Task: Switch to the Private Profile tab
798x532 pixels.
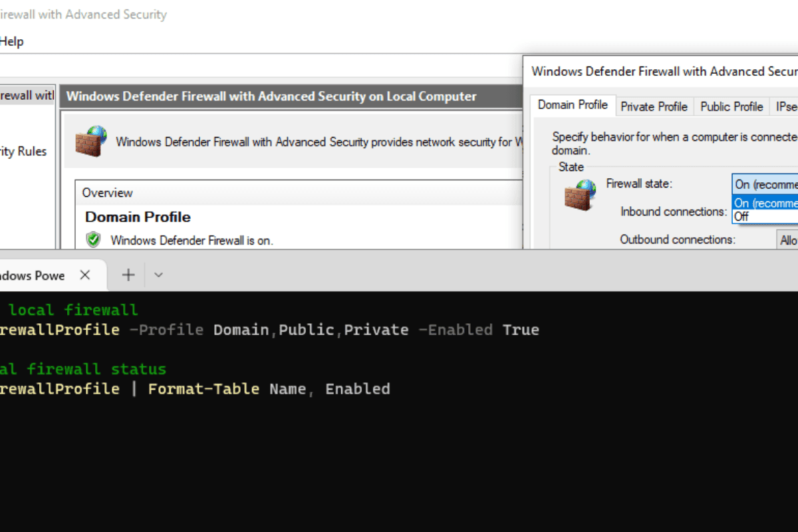Action: 654,106
